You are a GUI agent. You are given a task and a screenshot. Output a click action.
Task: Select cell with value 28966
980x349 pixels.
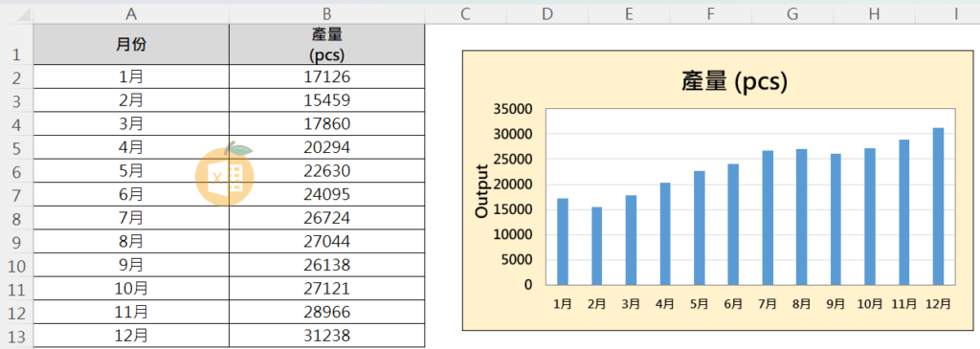[327, 312]
